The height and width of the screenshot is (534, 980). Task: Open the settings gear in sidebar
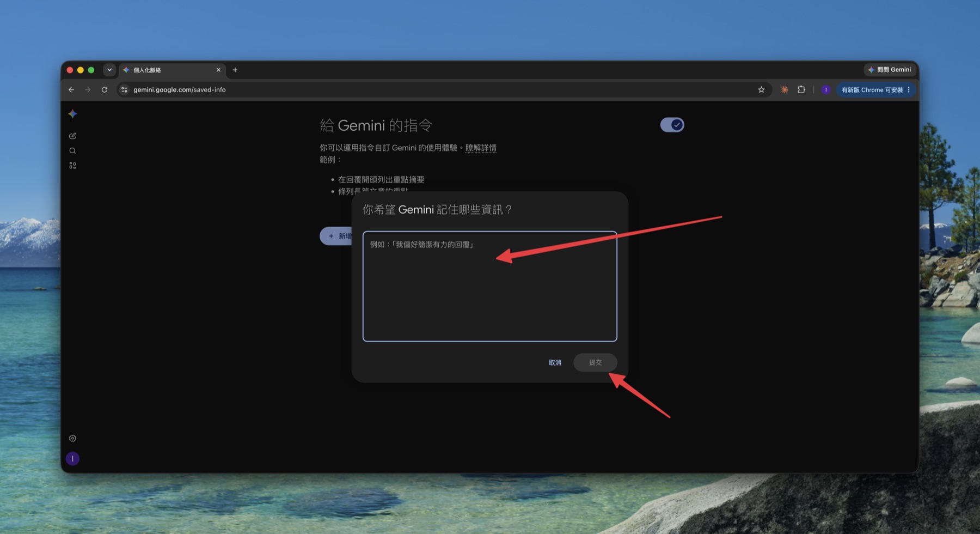(72, 438)
